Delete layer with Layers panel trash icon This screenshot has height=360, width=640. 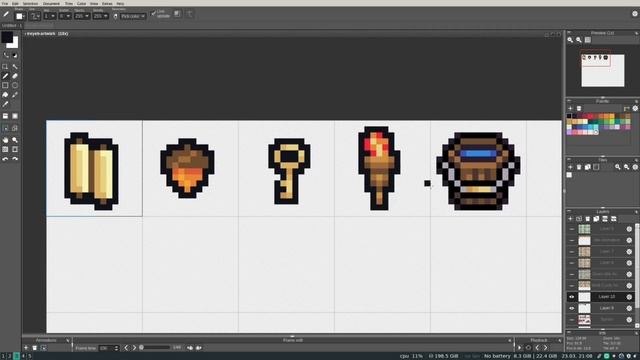pos(588,219)
